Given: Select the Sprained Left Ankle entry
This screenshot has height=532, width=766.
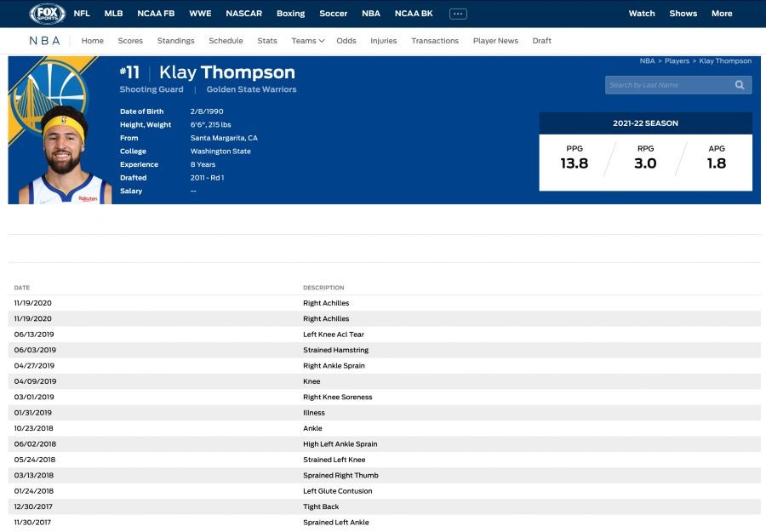Looking at the screenshot, I should pyautogui.click(x=335, y=523).
